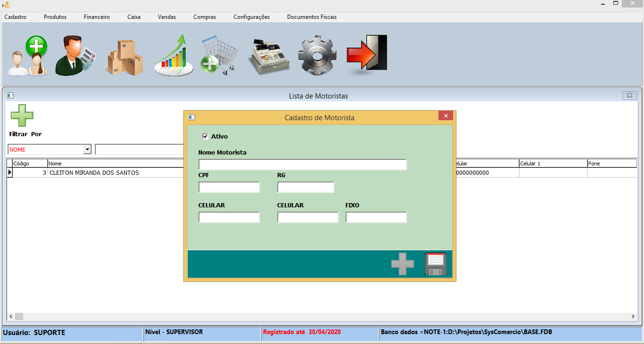Open the Cadastro menu
Viewport: 644px width, 344px height.
(16, 17)
